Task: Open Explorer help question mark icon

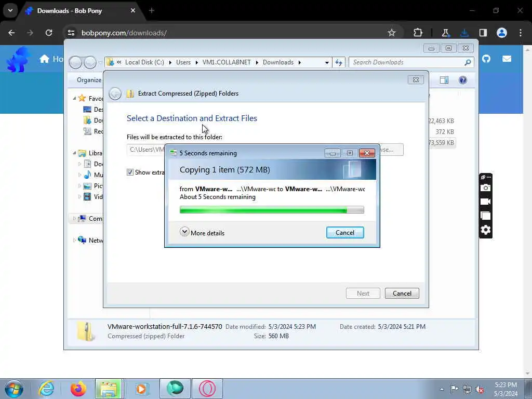Action: click(462, 79)
